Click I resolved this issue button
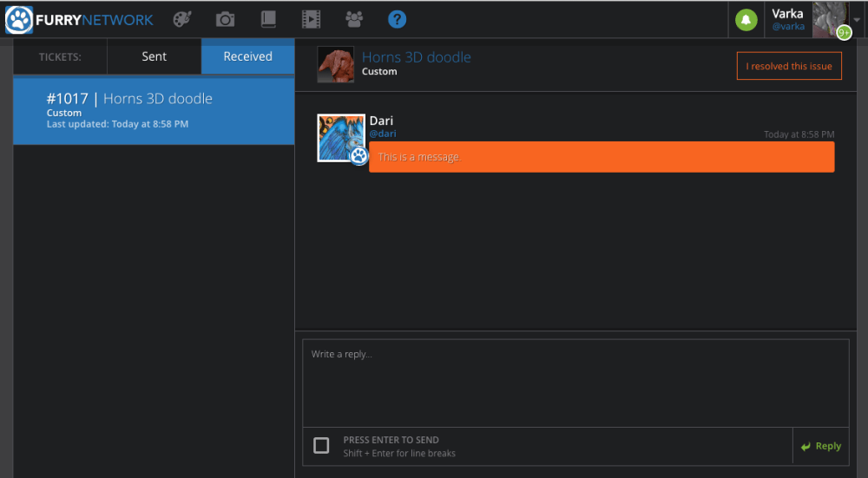The width and height of the screenshot is (868, 478). coord(789,66)
